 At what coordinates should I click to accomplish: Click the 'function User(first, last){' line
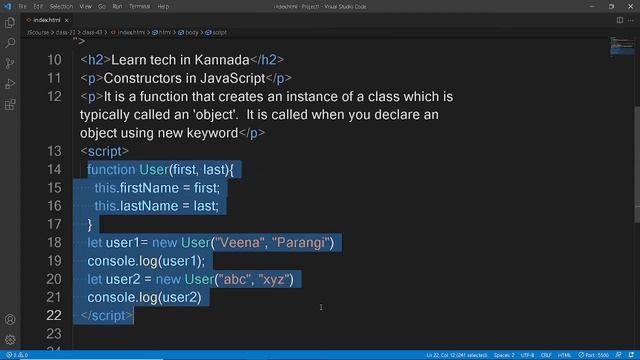click(x=160, y=169)
